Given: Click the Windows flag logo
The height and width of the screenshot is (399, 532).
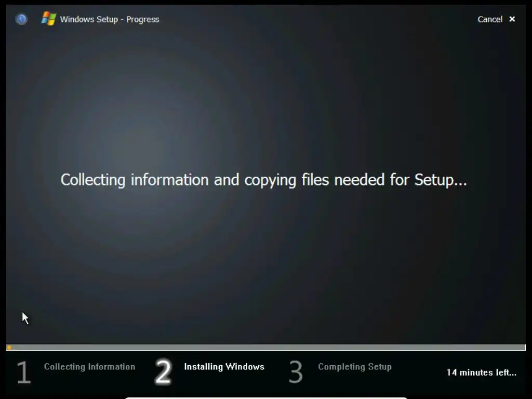Looking at the screenshot, I should [48, 18].
